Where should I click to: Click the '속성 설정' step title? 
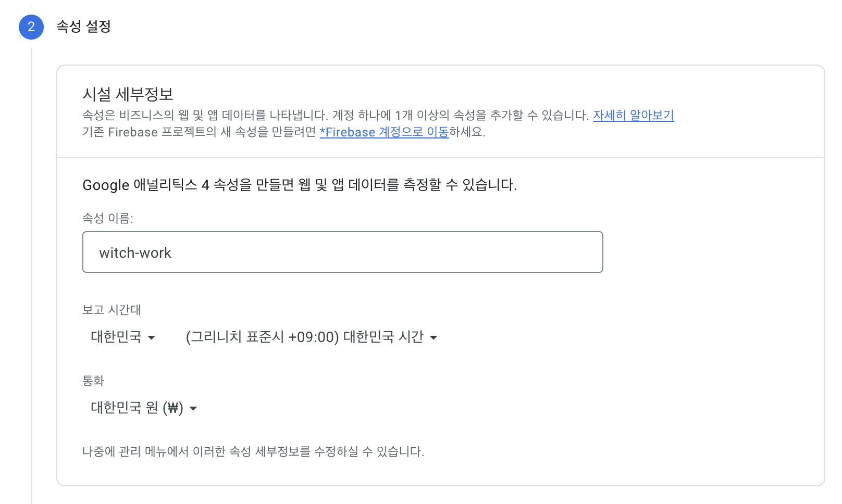(83, 27)
